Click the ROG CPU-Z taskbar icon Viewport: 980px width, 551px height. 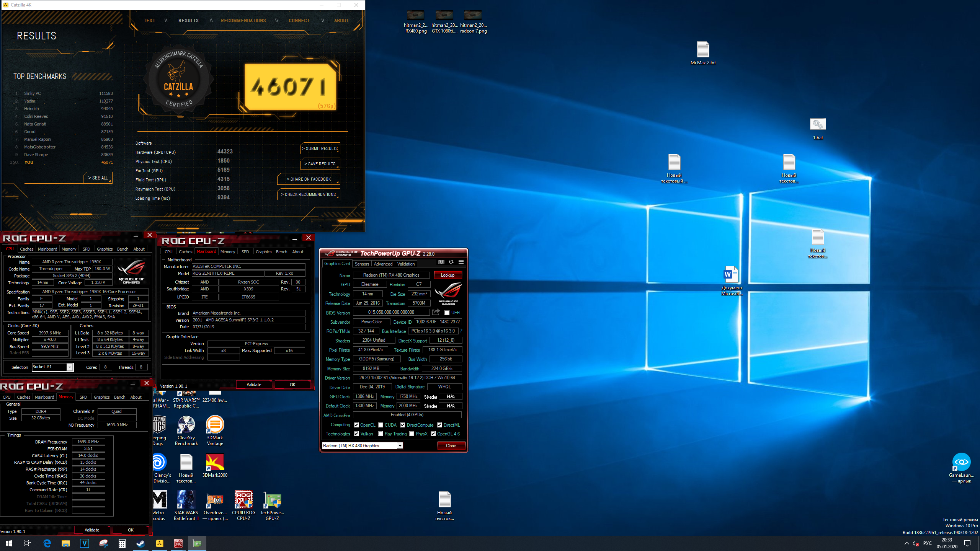pyautogui.click(x=178, y=543)
